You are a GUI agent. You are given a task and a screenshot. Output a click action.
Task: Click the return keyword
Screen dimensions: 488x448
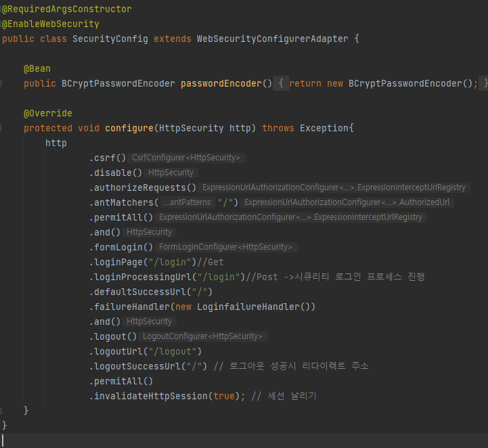click(305, 83)
